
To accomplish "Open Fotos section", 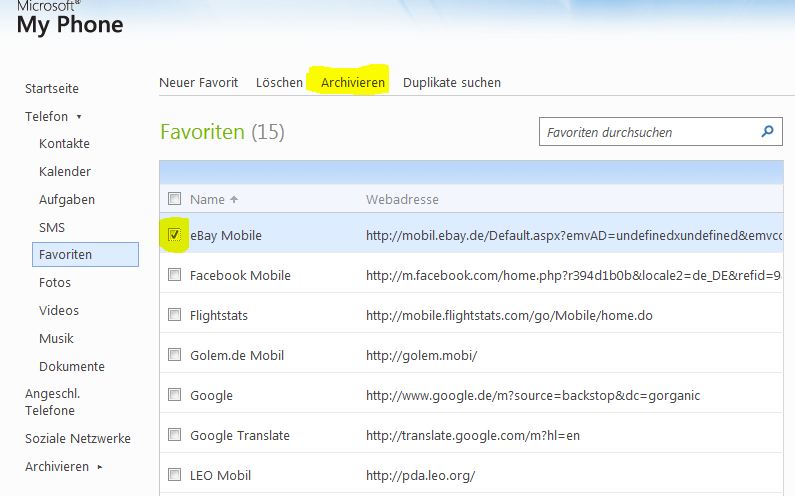I will 55,282.
